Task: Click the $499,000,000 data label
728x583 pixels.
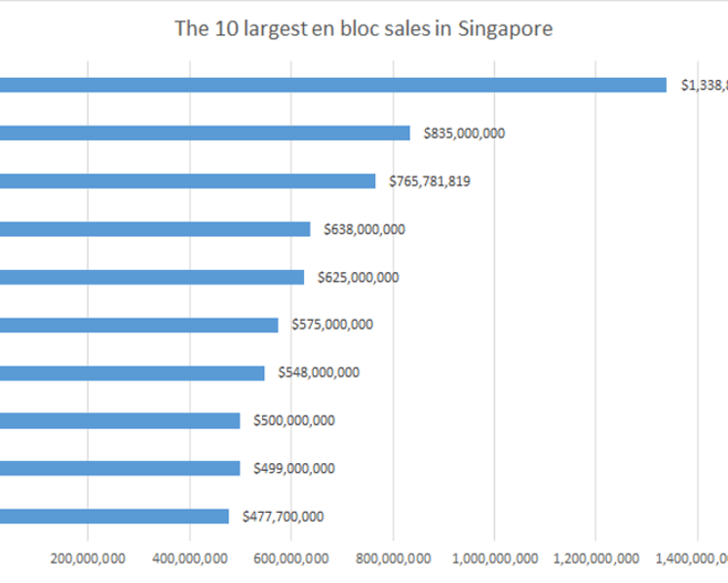Action: tap(294, 468)
